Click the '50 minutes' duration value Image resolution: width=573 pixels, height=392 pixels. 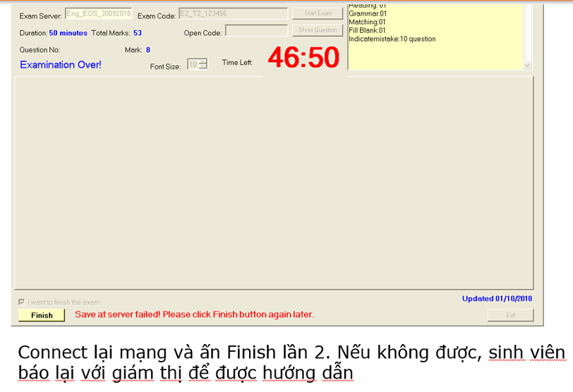point(68,33)
